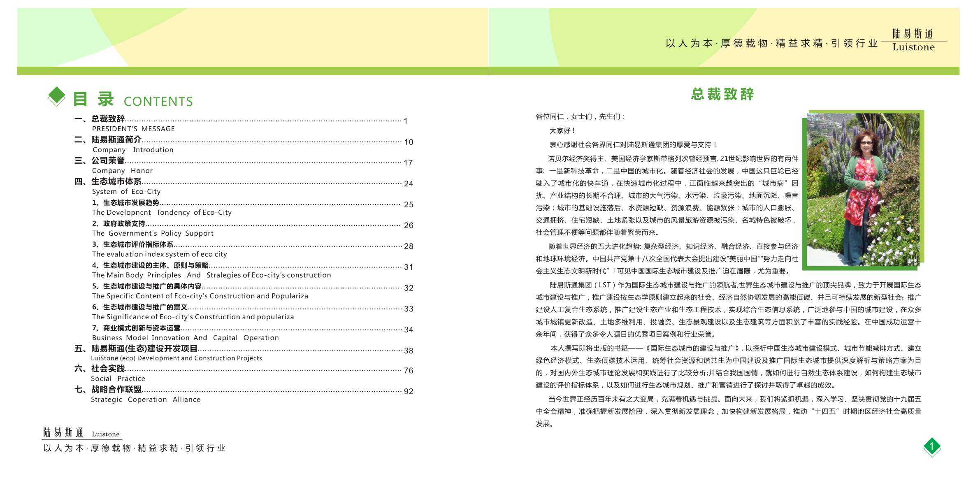Click the footer slogan under the Luistone logo

135,448
